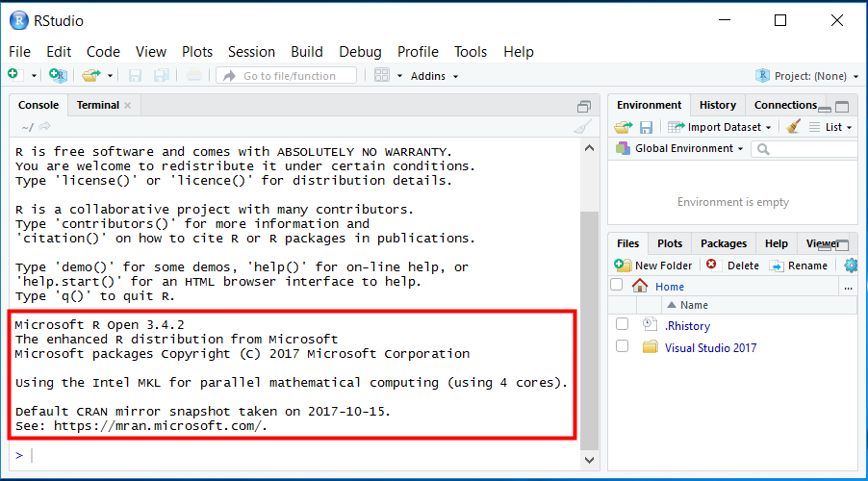Open the Build menu

point(307,52)
